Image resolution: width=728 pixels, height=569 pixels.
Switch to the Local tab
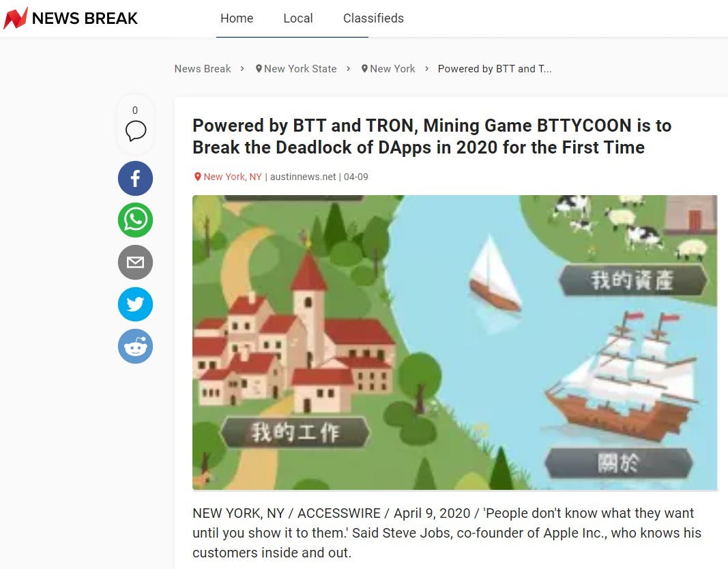pyautogui.click(x=298, y=18)
